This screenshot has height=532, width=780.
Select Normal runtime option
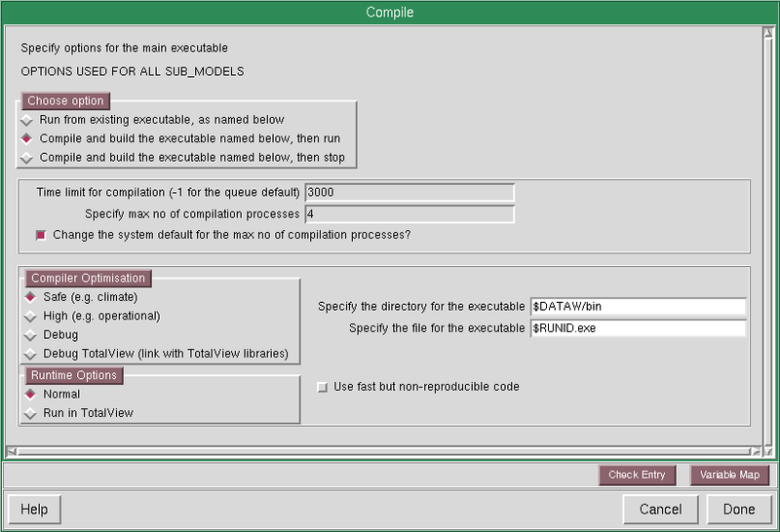coord(53,395)
